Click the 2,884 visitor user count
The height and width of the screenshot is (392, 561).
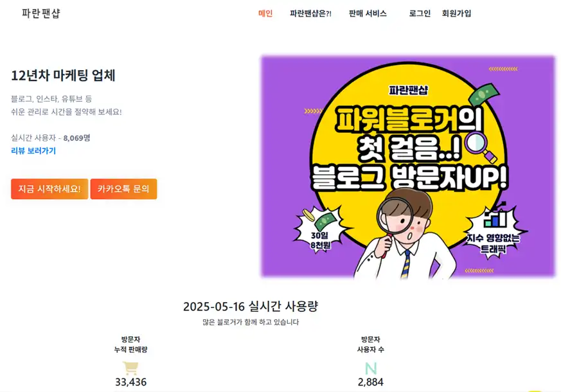[x=371, y=382]
